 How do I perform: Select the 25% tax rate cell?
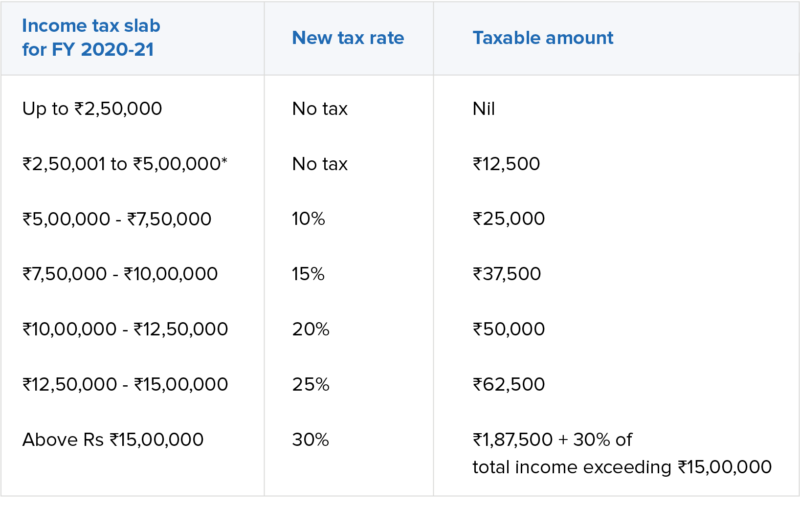click(x=310, y=384)
